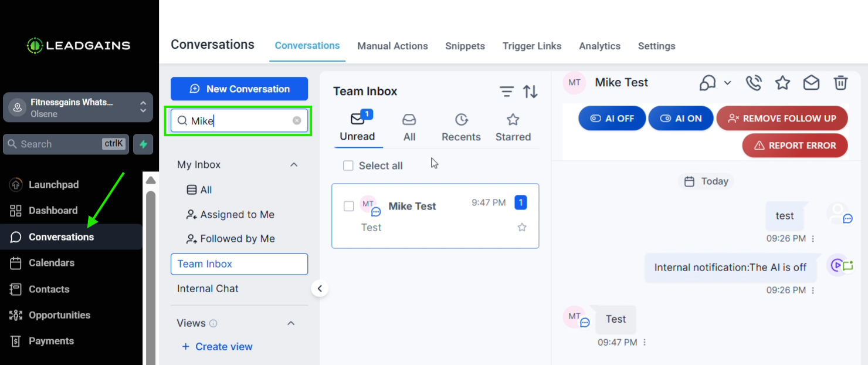Click the MT avatar in chat header
The image size is (868, 365).
(x=575, y=83)
